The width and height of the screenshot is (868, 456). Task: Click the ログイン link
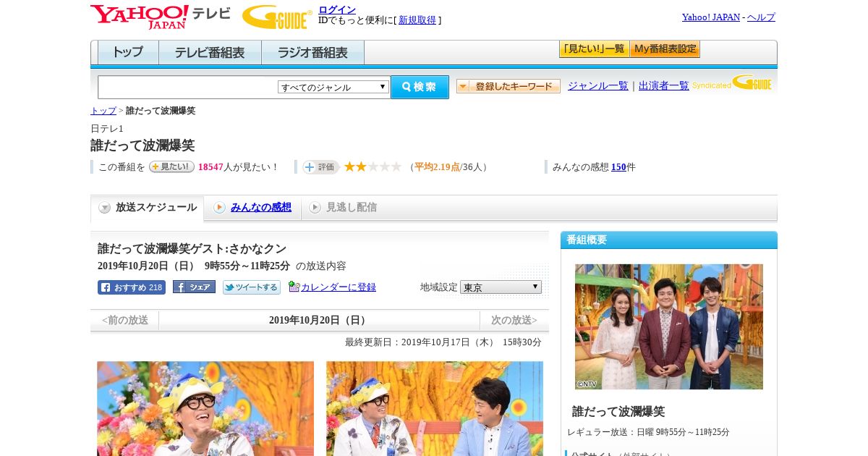[x=337, y=9]
